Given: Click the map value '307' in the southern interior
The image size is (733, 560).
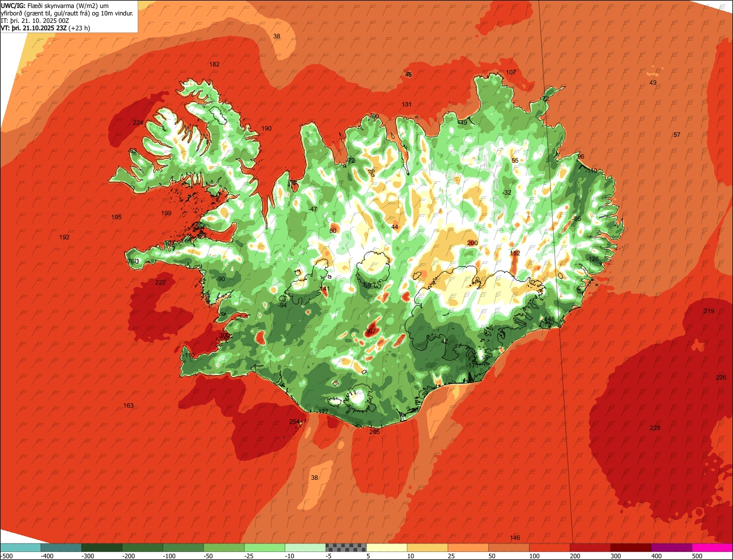Looking at the screenshot, I should tap(371, 331).
